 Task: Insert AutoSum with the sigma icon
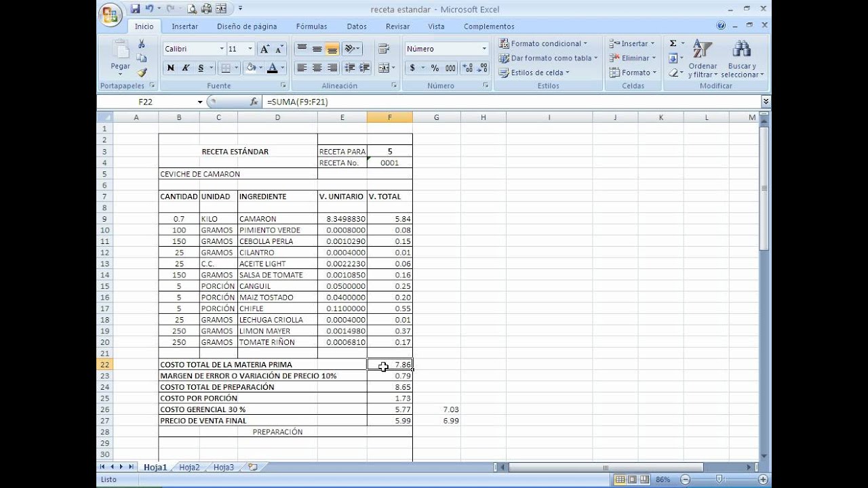coord(673,43)
